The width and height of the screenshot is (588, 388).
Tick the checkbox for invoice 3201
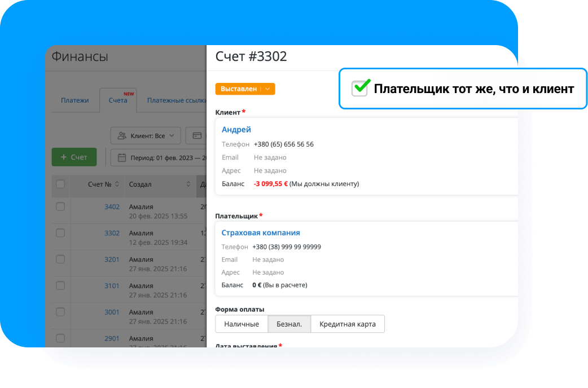[60, 259]
